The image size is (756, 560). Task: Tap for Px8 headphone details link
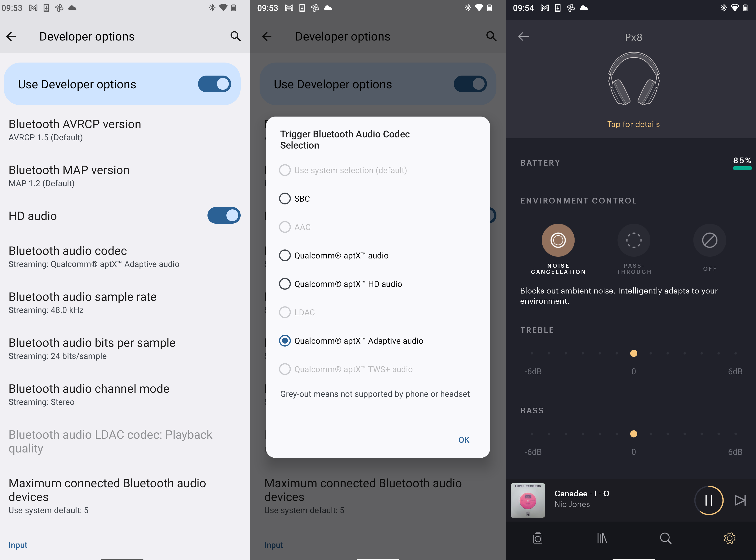click(x=634, y=124)
